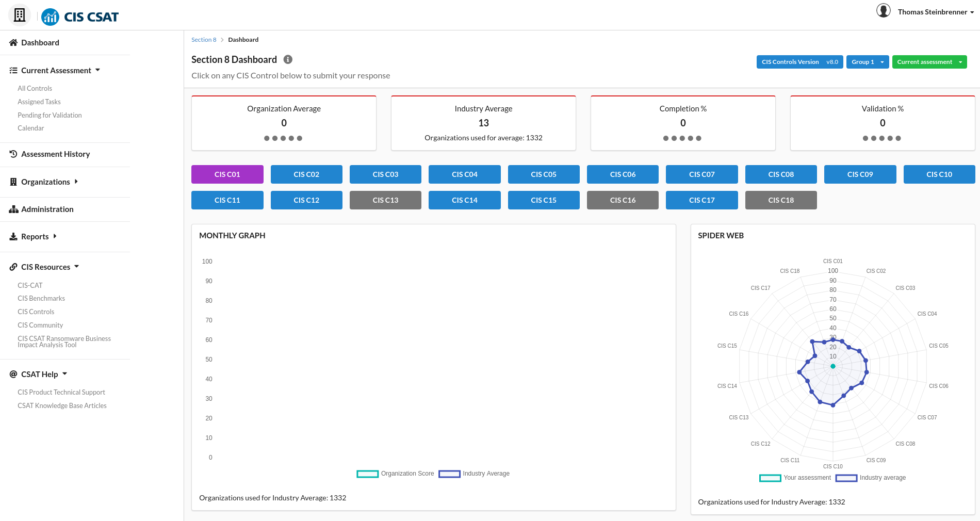Open the Group 1 dropdown
980x521 pixels.
click(x=868, y=62)
